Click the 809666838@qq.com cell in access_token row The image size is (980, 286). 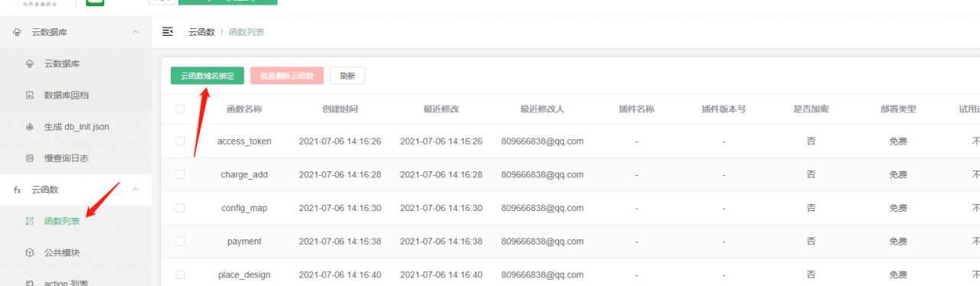(542, 141)
